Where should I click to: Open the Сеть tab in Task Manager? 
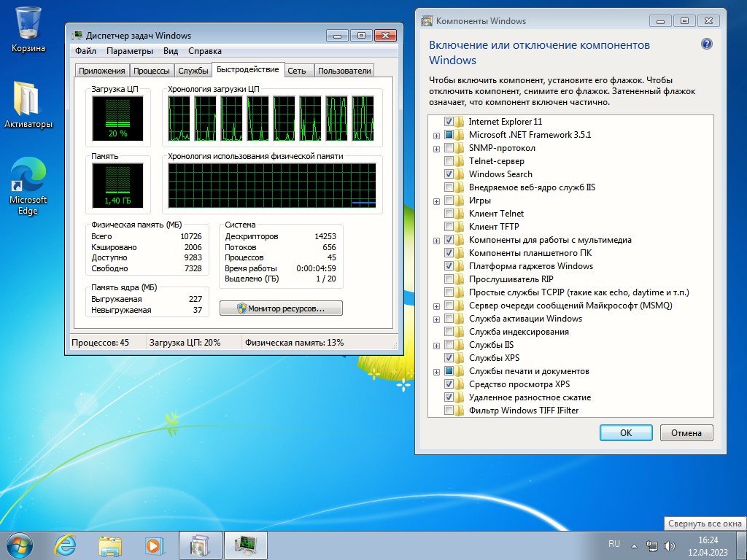coord(297,71)
